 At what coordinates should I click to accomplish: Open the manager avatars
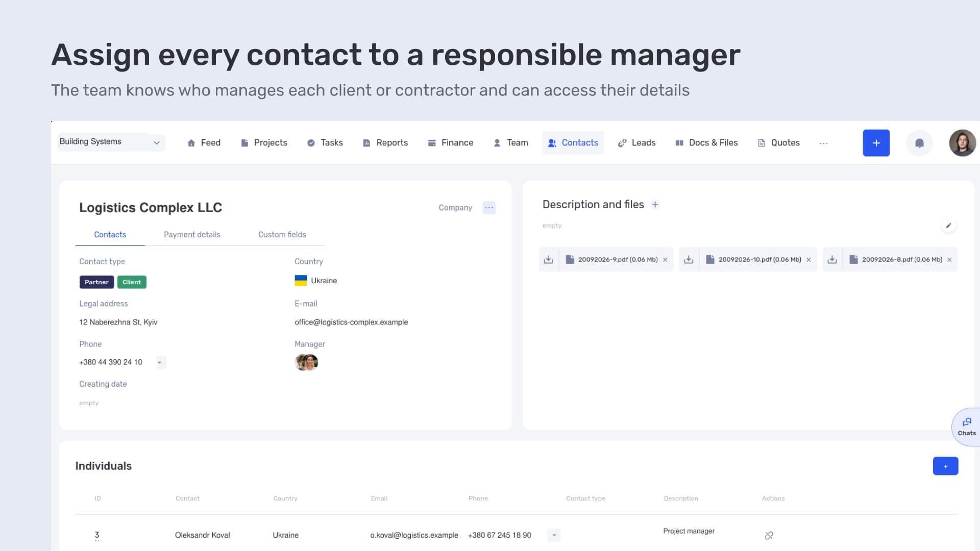(x=306, y=362)
